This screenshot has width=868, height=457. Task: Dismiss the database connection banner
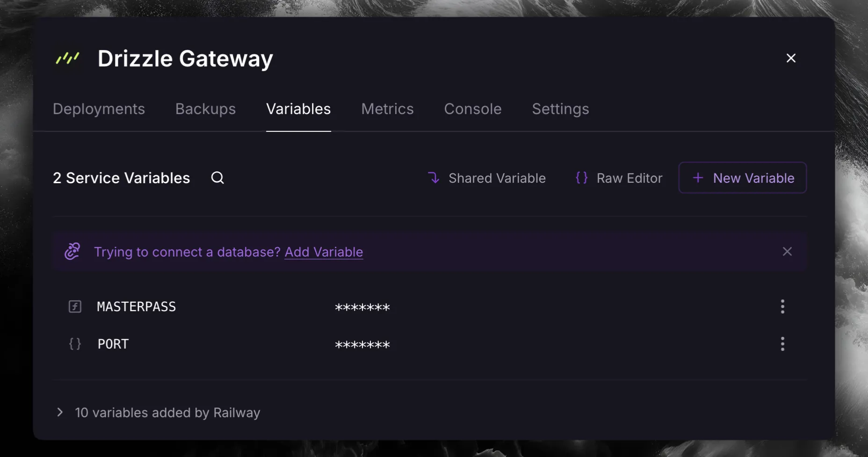(787, 251)
